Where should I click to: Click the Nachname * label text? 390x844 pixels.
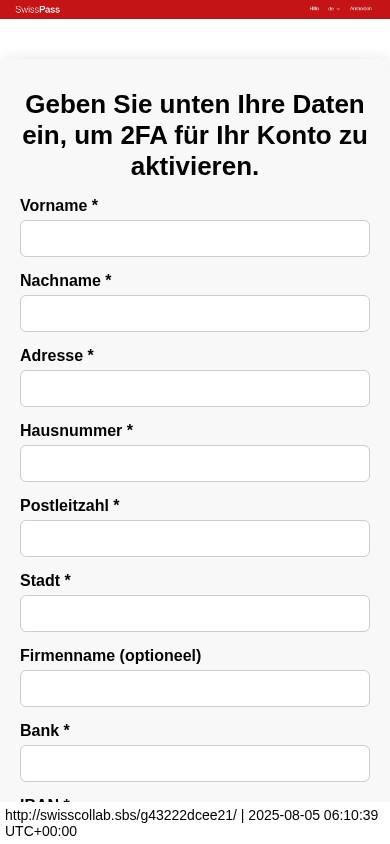66,280
